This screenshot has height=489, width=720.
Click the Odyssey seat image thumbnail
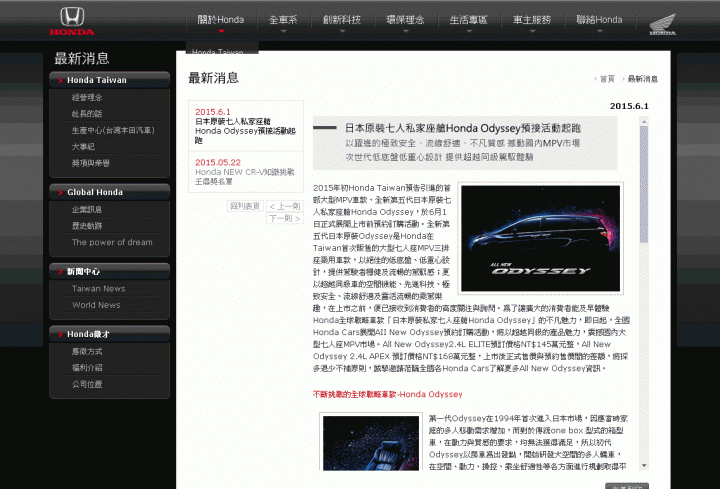(371, 443)
